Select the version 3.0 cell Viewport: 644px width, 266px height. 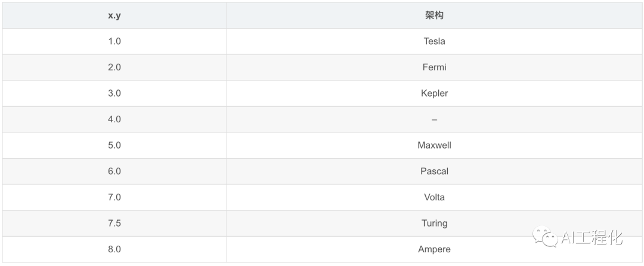pos(114,93)
